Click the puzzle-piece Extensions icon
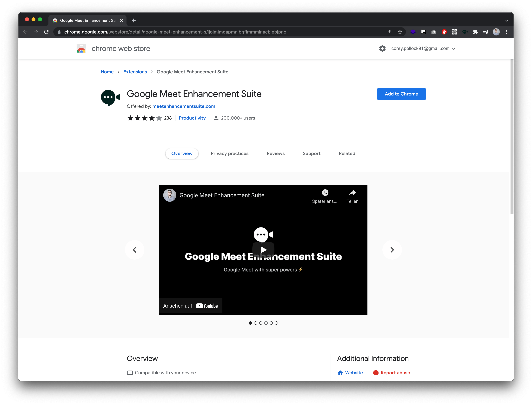 pyautogui.click(x=476, y=32)
